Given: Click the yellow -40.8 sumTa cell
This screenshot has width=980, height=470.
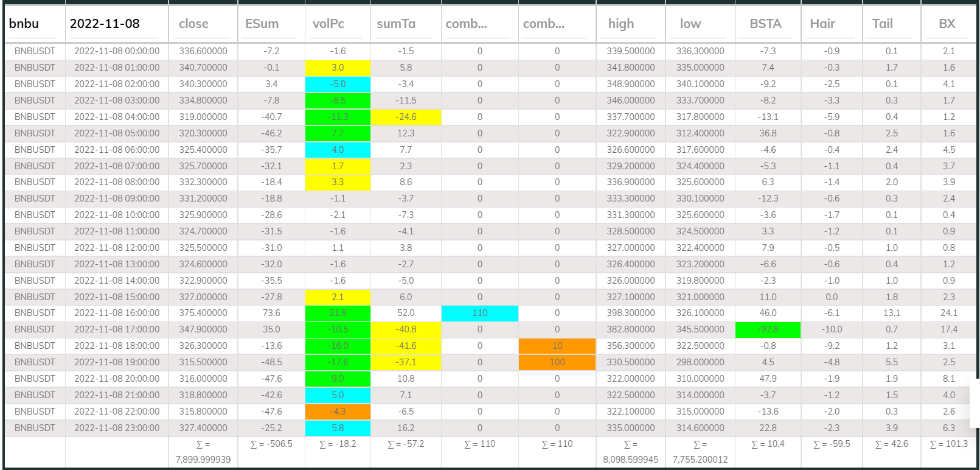Looking at the screenshot, I should pyautogui.click(x=406, y=329).
